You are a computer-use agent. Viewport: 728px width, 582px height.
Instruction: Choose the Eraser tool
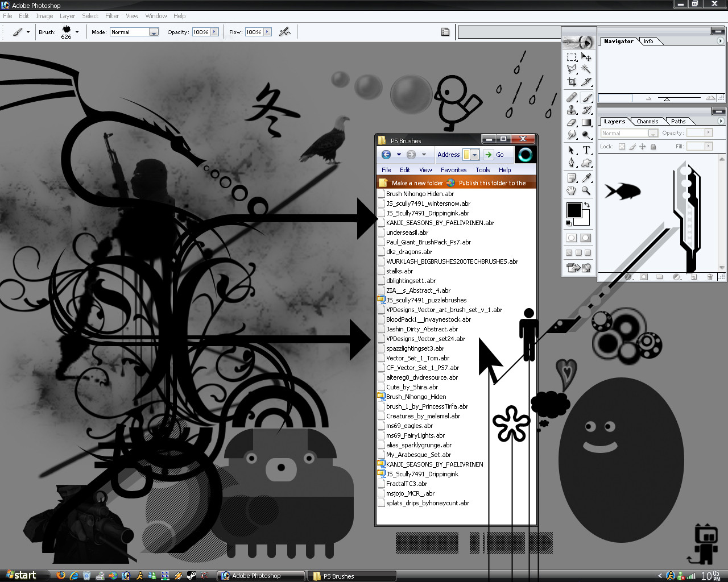pyautogui.click(x=572, y=122)
